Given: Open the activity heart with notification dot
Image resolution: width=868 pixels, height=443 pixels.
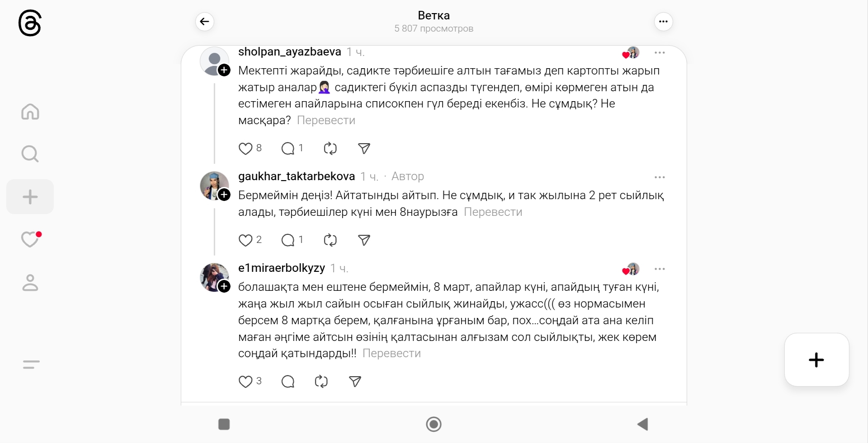Looking at the screenshot, I should (x=30, y=239).
